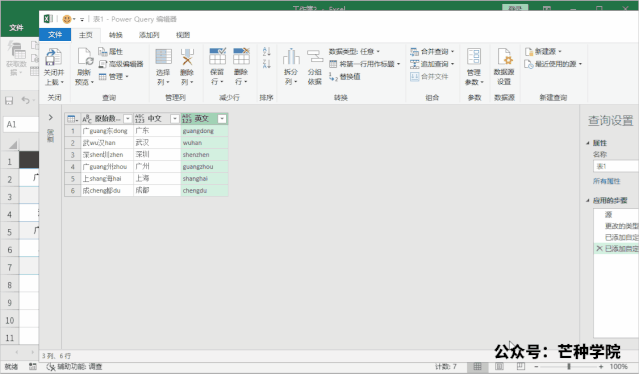Click Accessibility (辅助功能: 调查) in status bar
The image size is (639, 374).
click(x=75, y=367)
